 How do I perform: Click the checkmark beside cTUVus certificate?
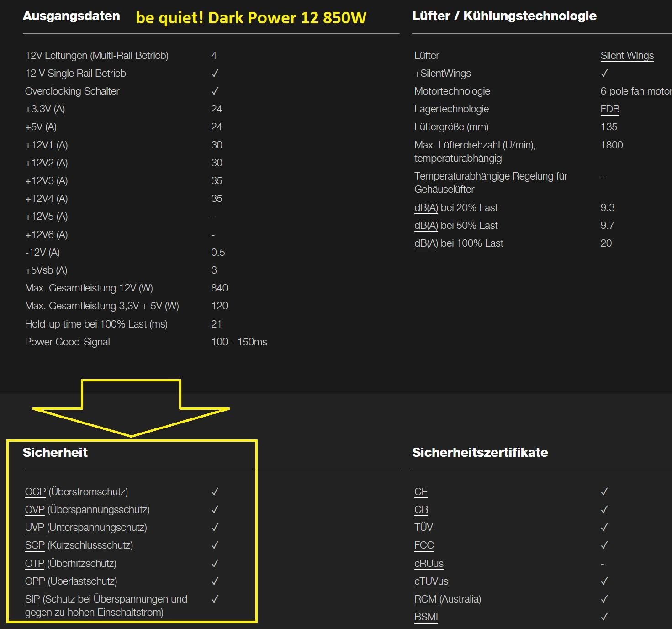[x=604, y=581]
